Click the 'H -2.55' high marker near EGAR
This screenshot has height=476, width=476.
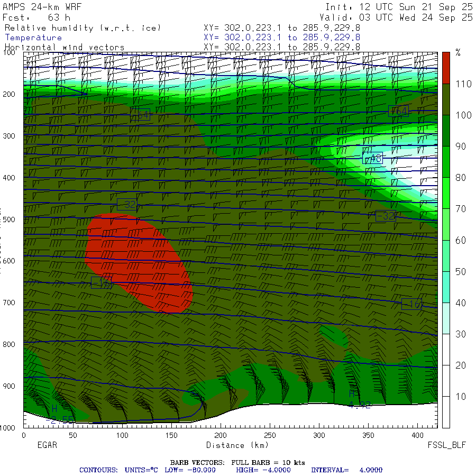(59, 414)
